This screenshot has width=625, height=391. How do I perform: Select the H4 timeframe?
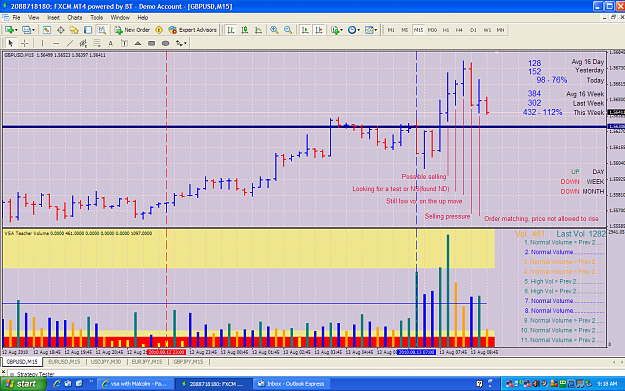[459, 30]
